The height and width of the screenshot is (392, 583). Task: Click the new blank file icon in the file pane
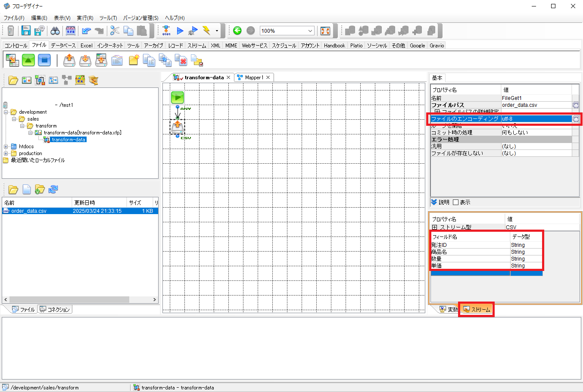(x=27, y=189)
